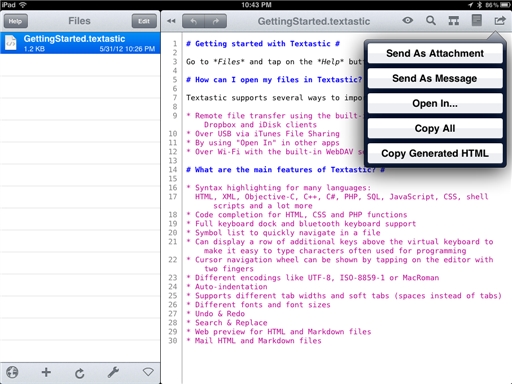Place cursor on 'Search & Replace' line
The width and height of the screenshot is (512, 384).
tap(227, 323)
